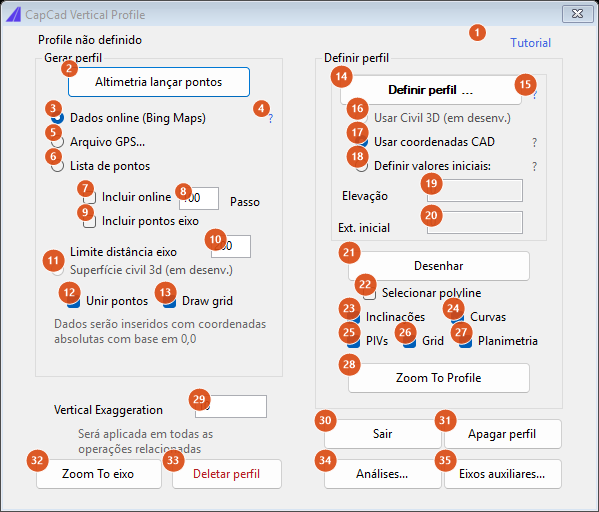Open the Análises dialog button
Screen dimensions: 599x512
382,474
